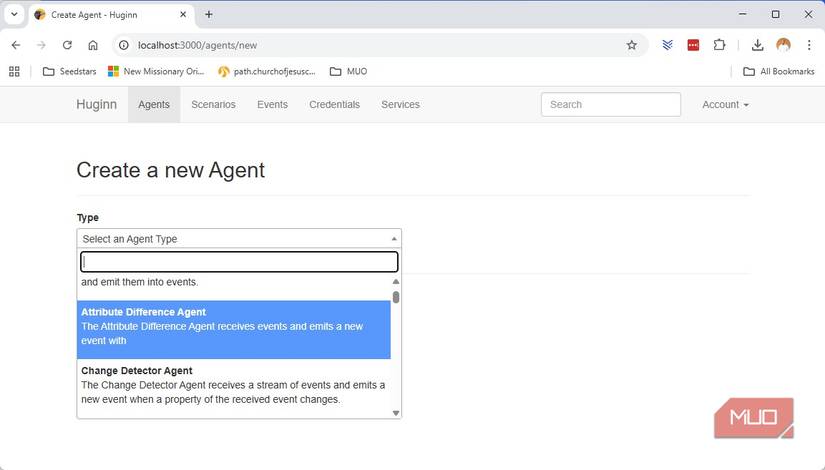Click the browser forward arrow
The width and height of the screenshot is (825, 470).
[x=42, y=45]
